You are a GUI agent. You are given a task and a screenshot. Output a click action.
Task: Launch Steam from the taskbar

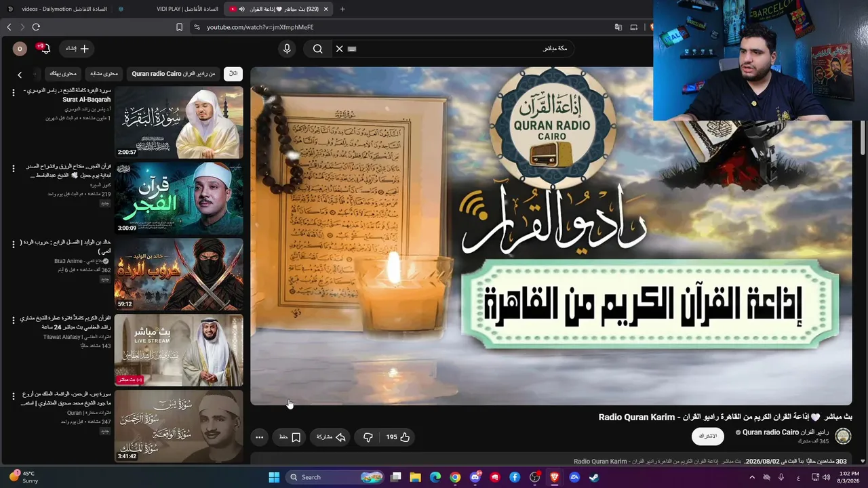tap(593, 477)
